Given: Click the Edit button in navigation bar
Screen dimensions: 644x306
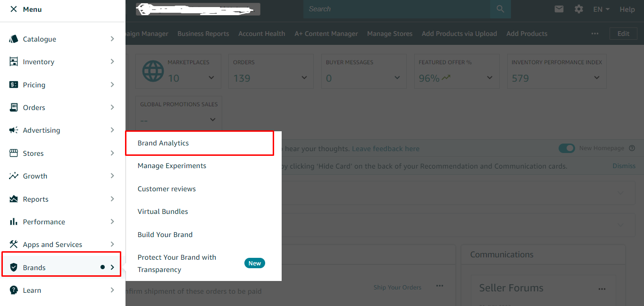Looking at the screenshot, I should coord(623,34).
